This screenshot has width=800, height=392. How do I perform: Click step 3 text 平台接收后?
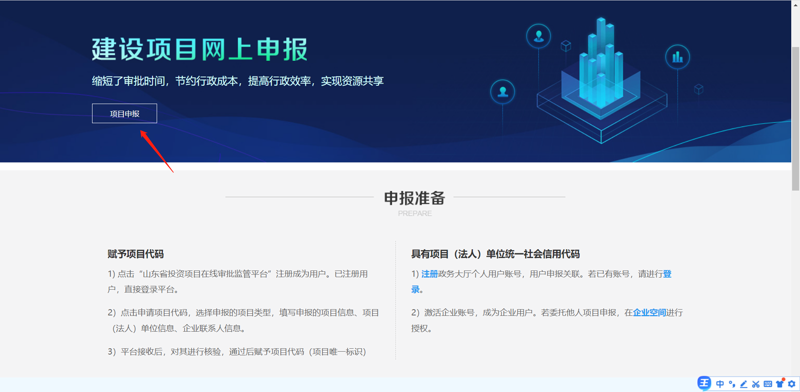[237, 352]
